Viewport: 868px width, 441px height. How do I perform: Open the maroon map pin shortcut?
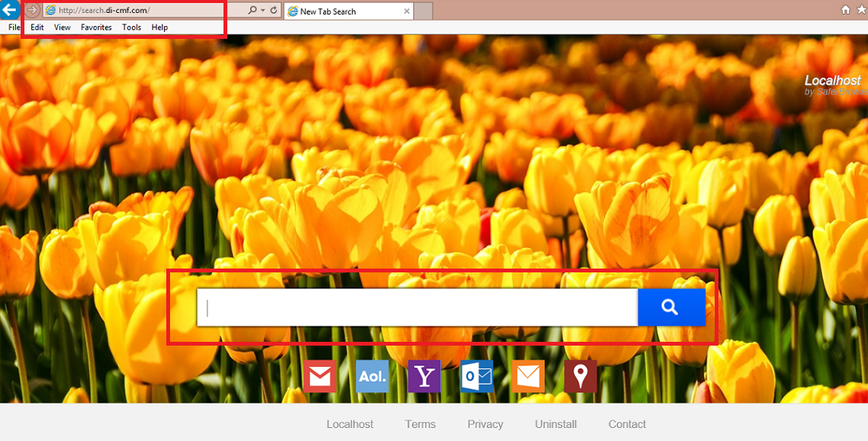[x=580, y=377]
